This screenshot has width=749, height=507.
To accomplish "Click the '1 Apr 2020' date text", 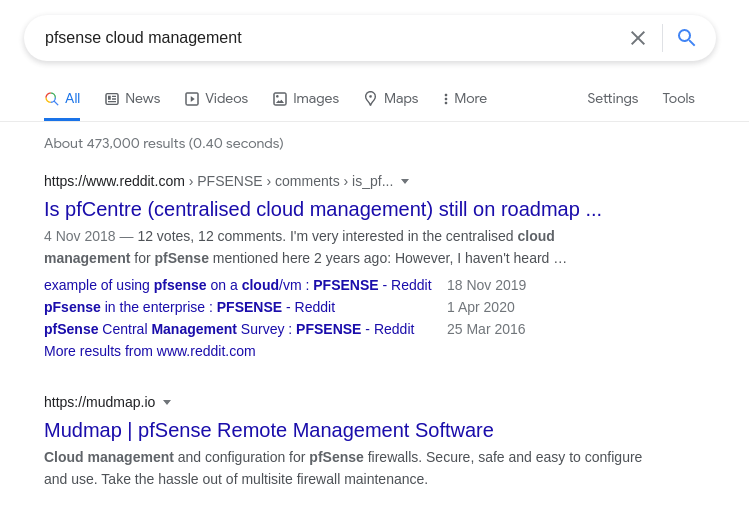I will coord(481,307).
